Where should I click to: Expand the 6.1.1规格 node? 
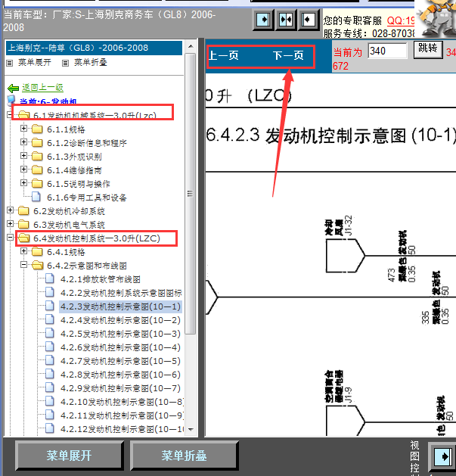click(23, 129)
